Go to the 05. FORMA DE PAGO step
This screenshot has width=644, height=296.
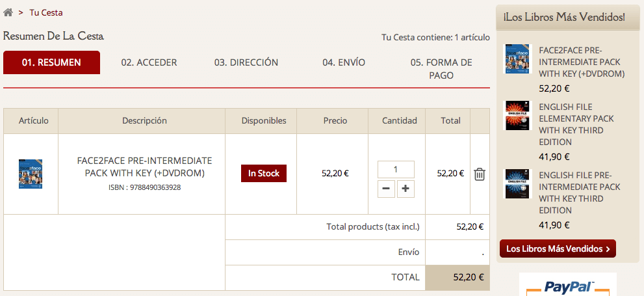pyautogui.click(x=441, y=69)
